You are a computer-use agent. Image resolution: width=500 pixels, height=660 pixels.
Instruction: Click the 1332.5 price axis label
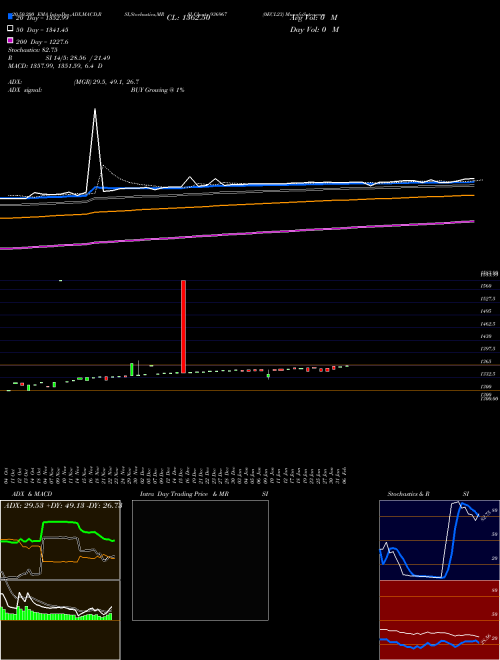488,374
